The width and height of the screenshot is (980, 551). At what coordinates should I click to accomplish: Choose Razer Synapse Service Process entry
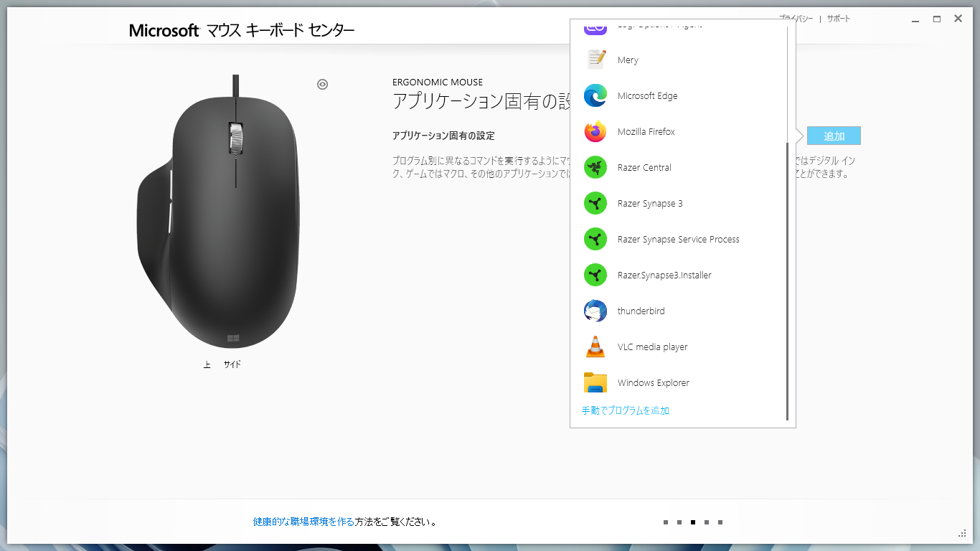[678, 239]
